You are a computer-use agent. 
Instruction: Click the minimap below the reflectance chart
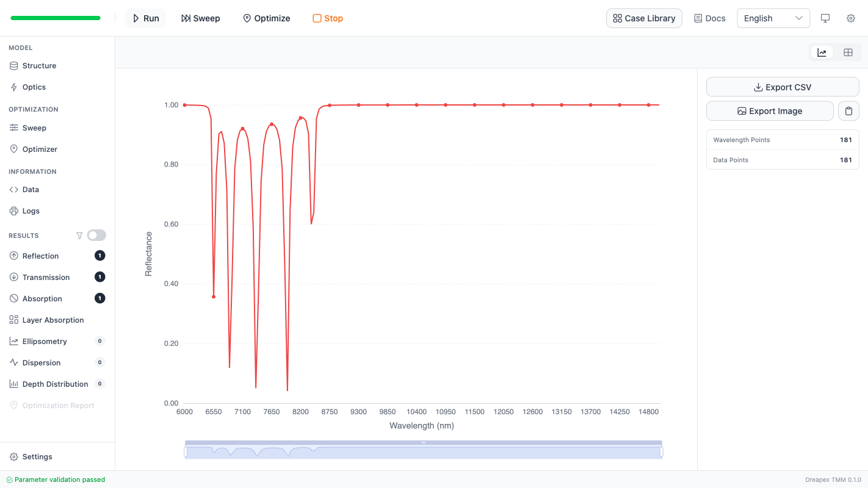pos(423,449)
